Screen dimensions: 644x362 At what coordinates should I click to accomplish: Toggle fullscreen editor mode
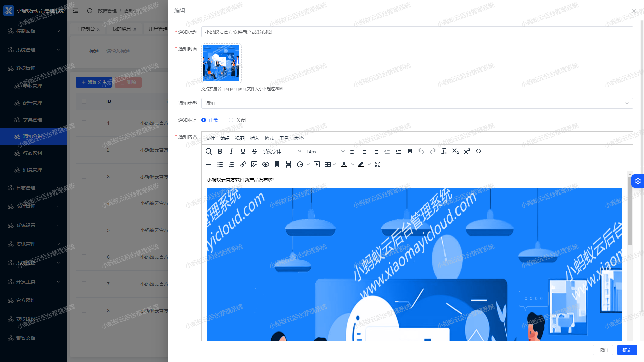coord(378,164)
